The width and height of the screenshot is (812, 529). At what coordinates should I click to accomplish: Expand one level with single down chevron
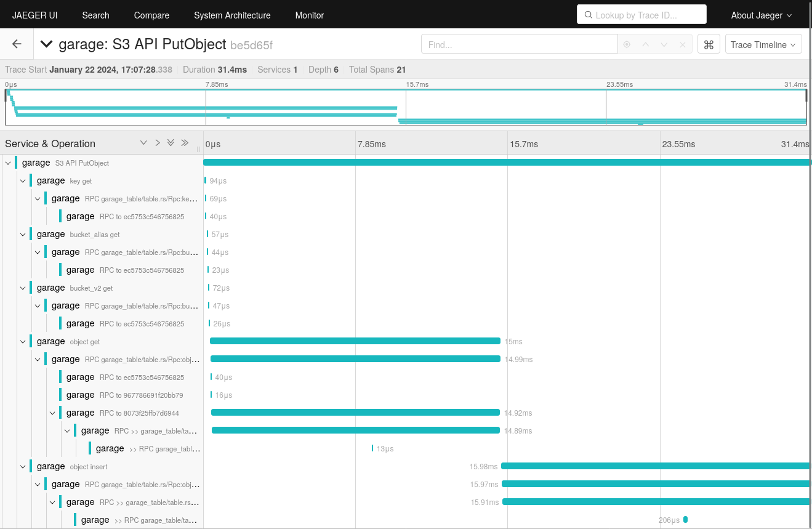[x=143, y=143]
